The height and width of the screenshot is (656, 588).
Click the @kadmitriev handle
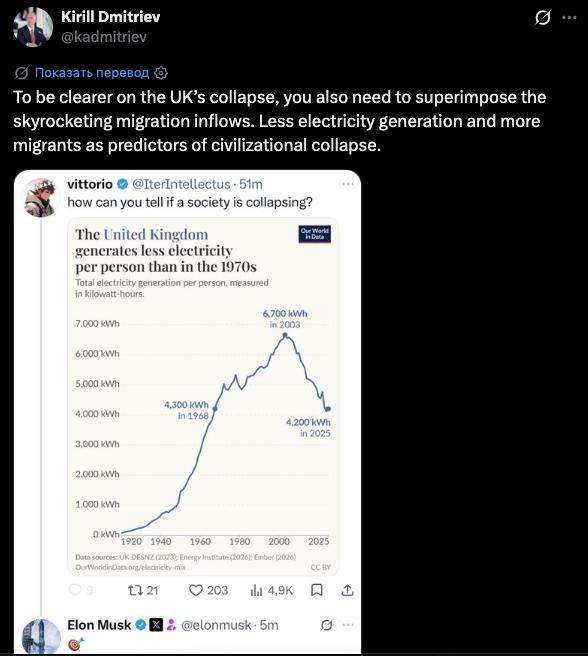(x=104, y=37)
